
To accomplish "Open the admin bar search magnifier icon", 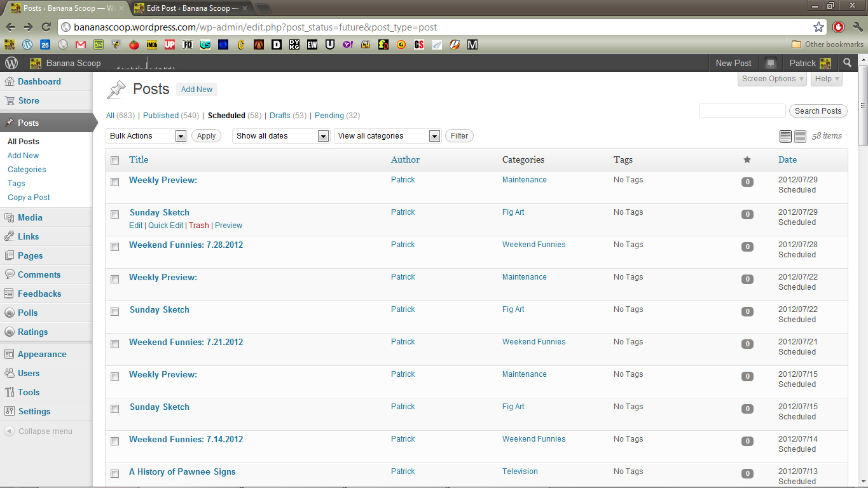I will tap(847, 63).
